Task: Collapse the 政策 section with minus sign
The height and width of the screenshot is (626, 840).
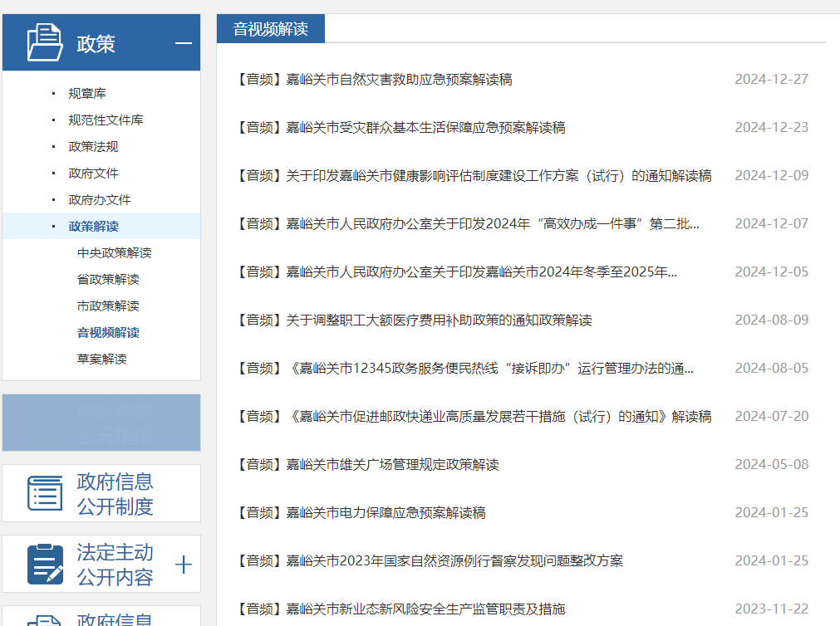Action: [x=184, y=44]
